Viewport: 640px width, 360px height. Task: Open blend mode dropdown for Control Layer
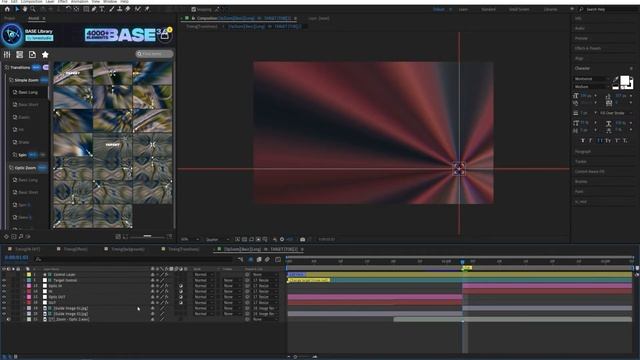[204, 275]
